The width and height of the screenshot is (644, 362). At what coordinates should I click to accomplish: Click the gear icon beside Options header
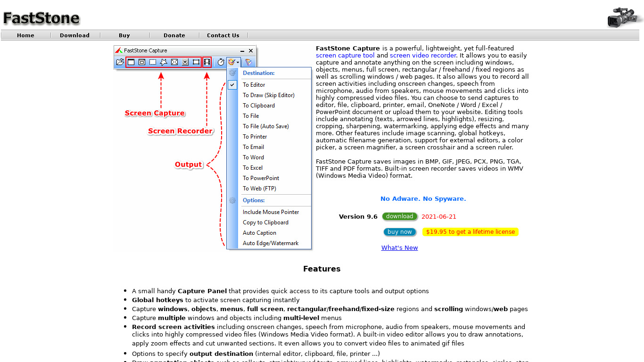pyautogui.click(x=232, y=200)
